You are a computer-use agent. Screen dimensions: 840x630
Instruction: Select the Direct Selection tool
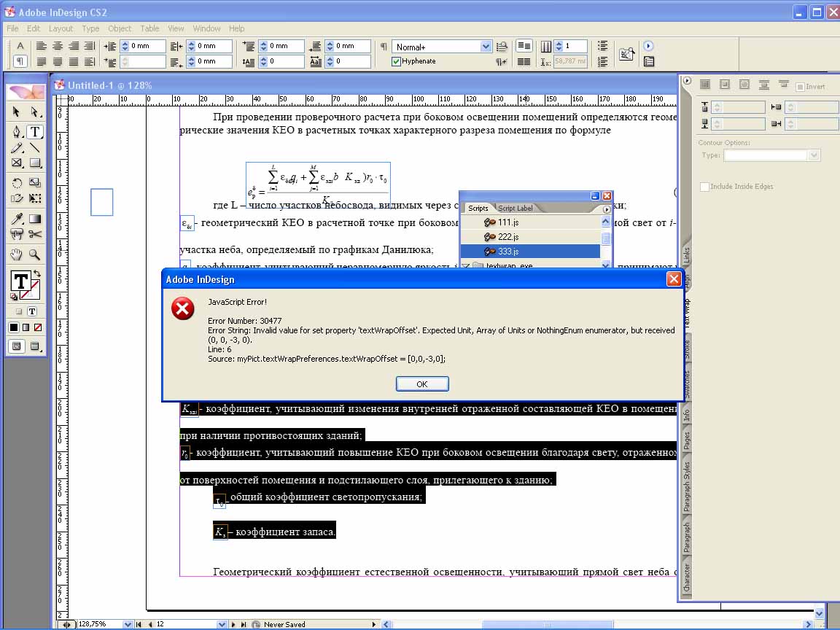35,112
